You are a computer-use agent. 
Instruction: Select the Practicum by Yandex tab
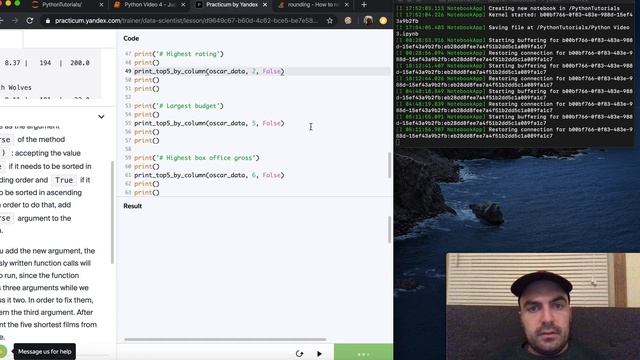pyautogui.click(x=231, y=5)
